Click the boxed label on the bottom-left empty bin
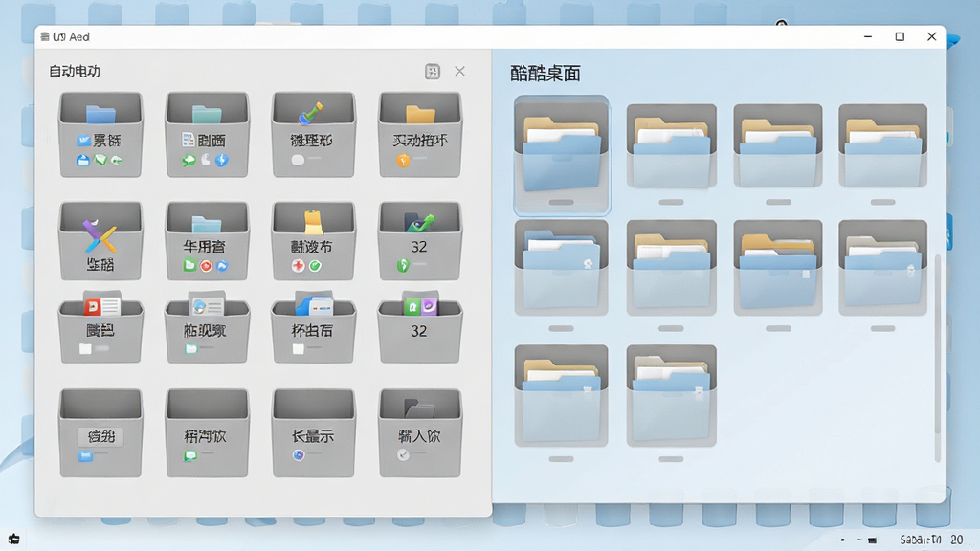This screenshot has width=980, height=551. [100, 436]
